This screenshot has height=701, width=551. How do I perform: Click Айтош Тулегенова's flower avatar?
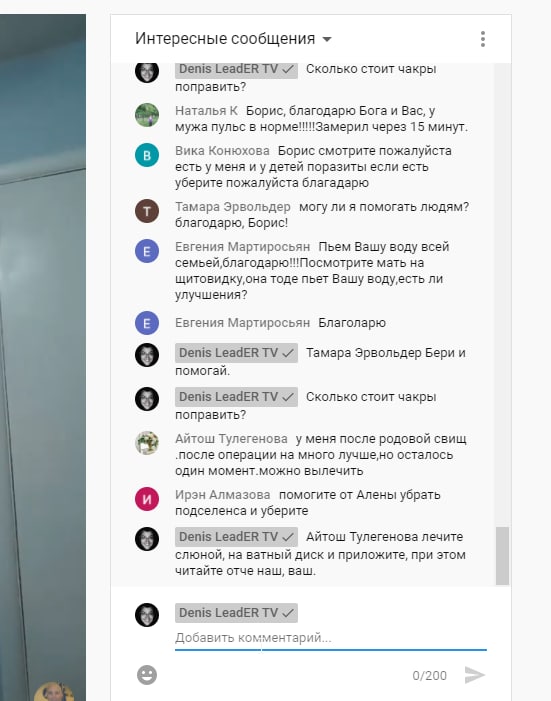[x=147, y=443]
